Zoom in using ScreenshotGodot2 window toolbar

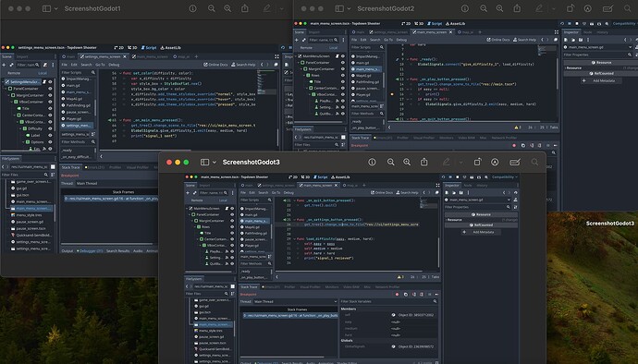[x=499, y=8]
